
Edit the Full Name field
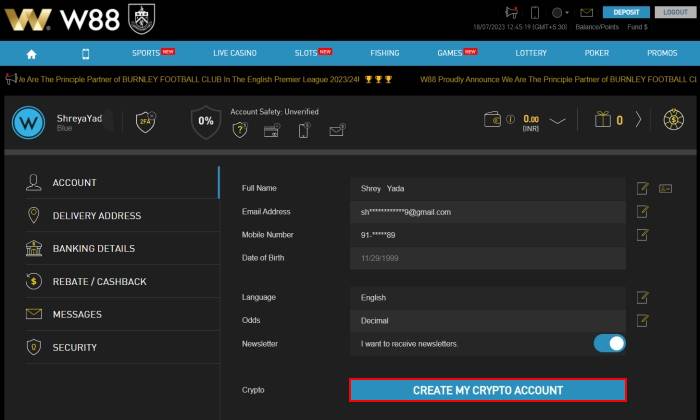[x=642, y=188]
